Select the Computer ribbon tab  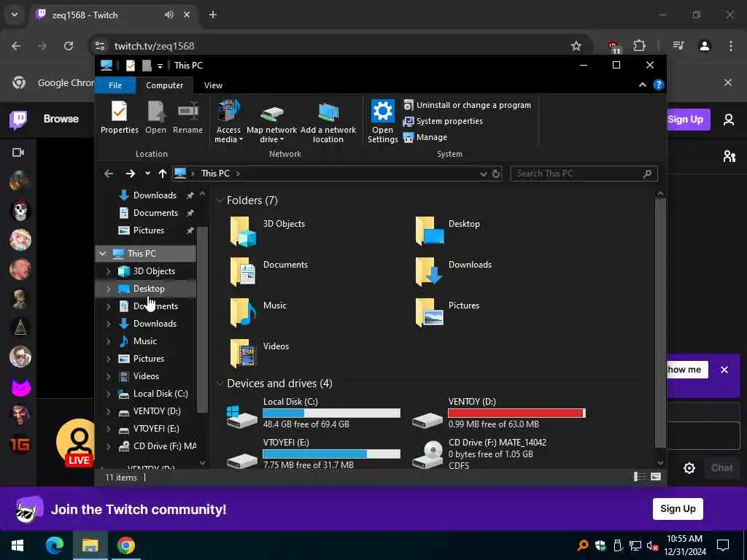tap(164, 85)
